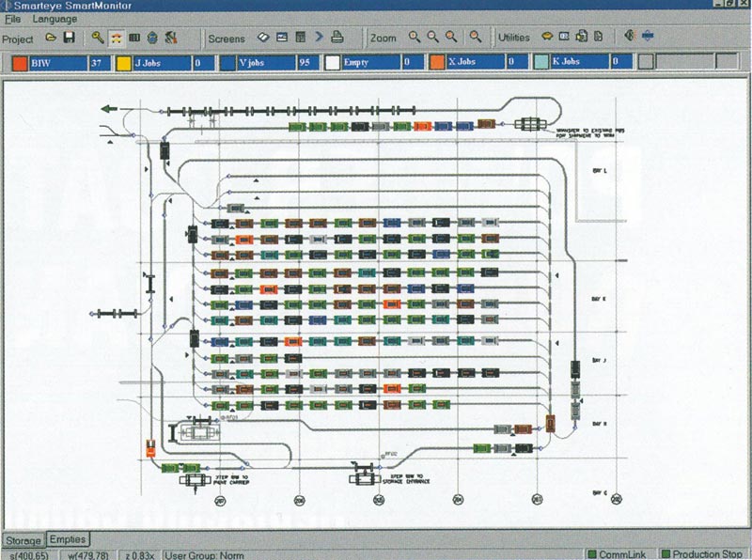The width and height of the screenshot is (752, 560).
Task: Click the speaker sound icon in toolbar
Action: point(630,38)
